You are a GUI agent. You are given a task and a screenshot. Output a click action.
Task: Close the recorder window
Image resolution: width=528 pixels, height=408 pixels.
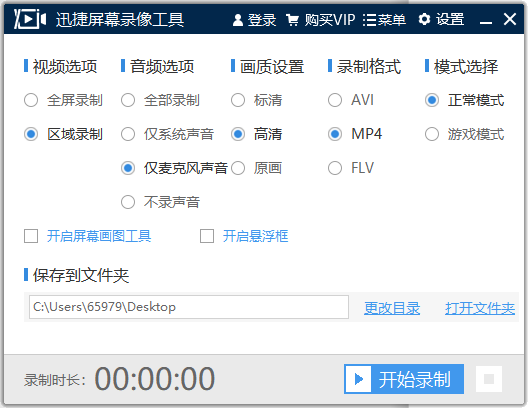[x=510, y=19]
